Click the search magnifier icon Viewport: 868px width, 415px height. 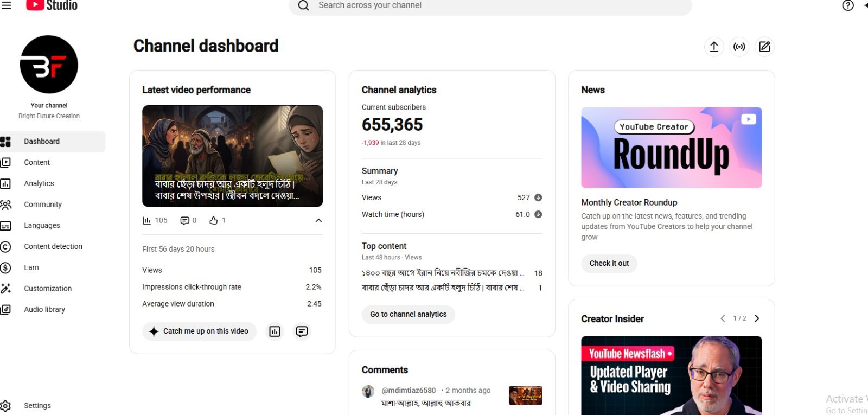point(303,5)
